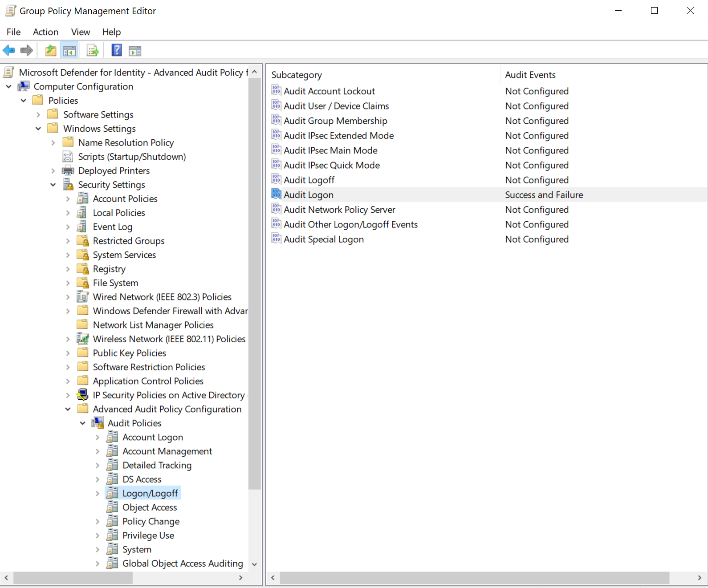Click the Audit Logoff policy icon
The width and height of the screenshot is (708, 588).
(x=276, y=180)
